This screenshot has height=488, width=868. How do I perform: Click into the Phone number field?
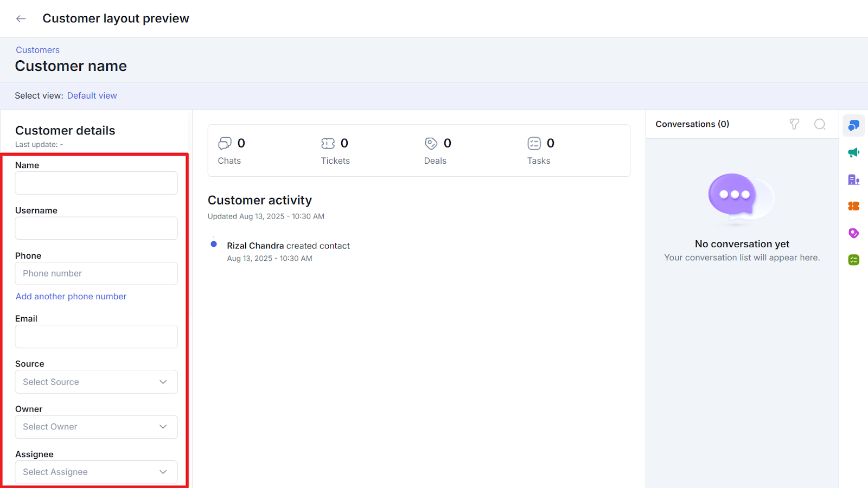[96, 274]
